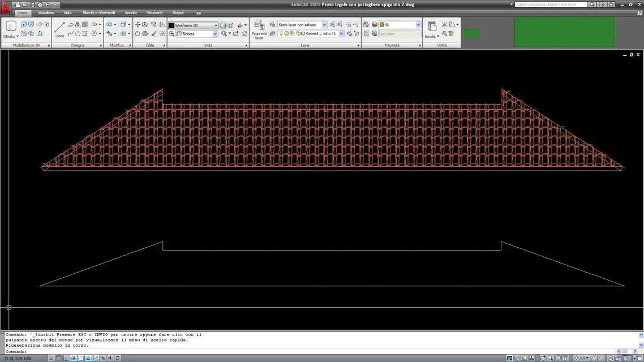Image resolution: width=644 pixels, height=362 pixels.
Task: Expand the Sinistra view dropdown
Action: pyautogui.click(x=215, y=34)
